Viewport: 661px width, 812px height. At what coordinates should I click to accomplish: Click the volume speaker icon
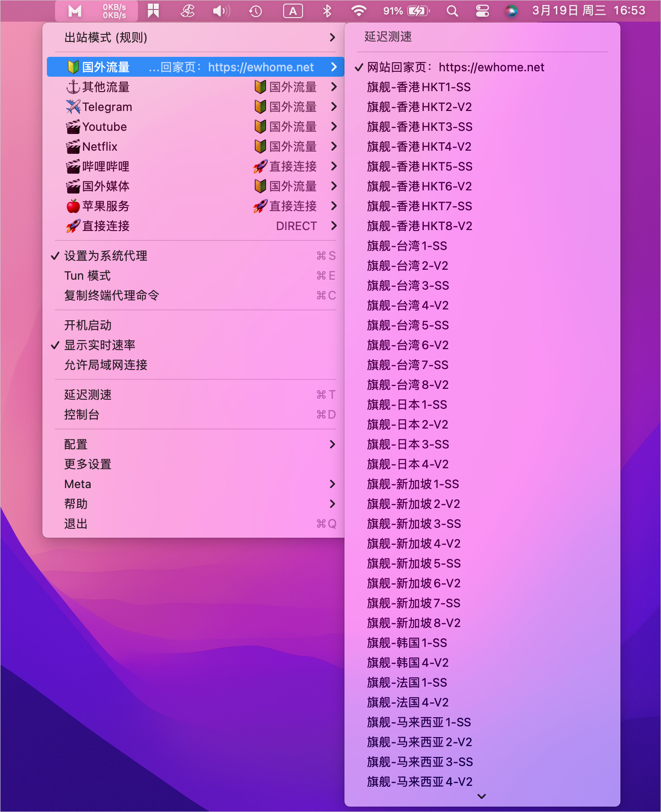221,11
